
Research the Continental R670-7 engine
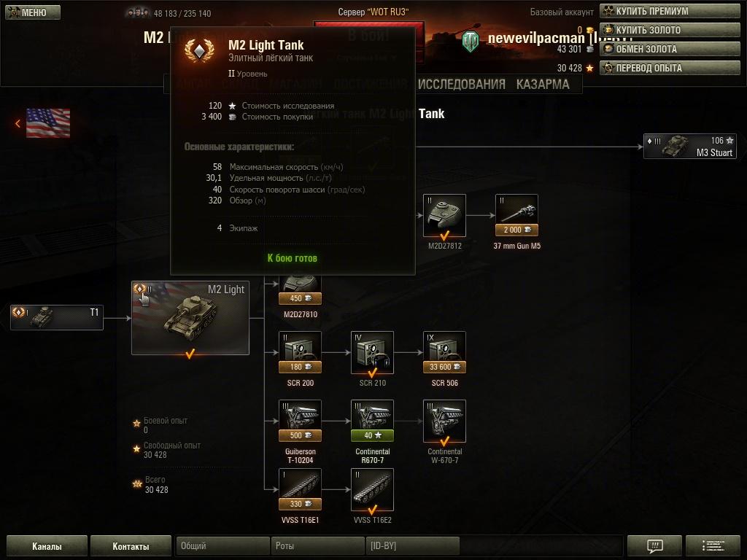click(372, 421)
